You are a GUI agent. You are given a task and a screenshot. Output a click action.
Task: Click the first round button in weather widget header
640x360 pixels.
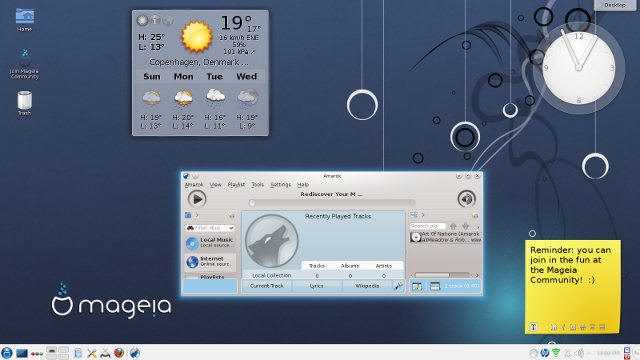(142, 20)
